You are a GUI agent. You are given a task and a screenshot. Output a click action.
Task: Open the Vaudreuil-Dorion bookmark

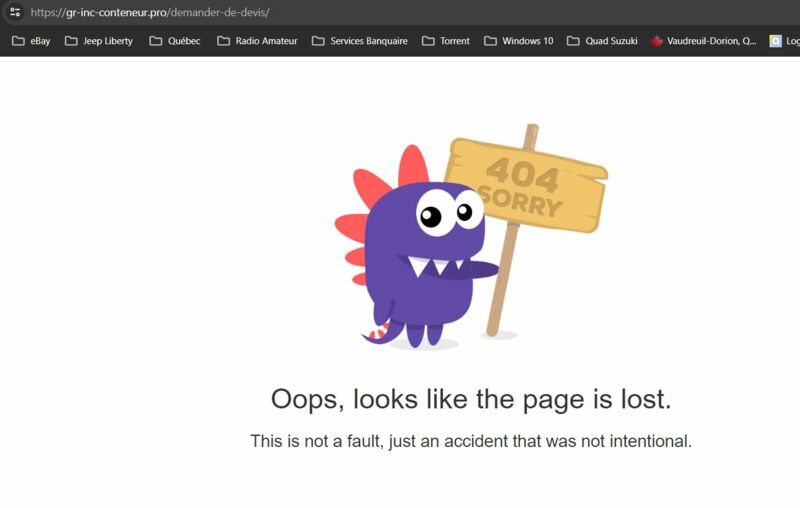704,41
